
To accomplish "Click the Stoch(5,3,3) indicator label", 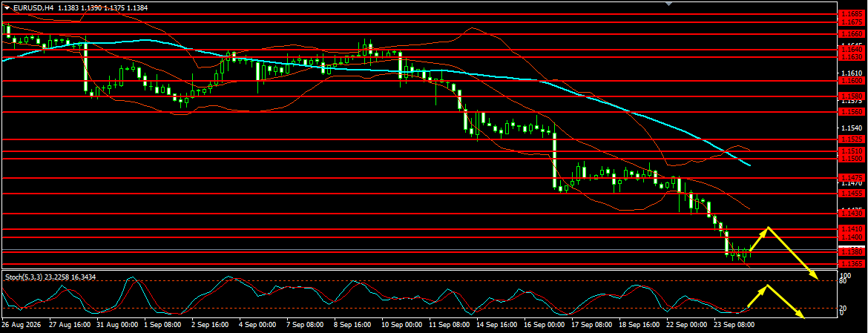I will coord(23,277).
